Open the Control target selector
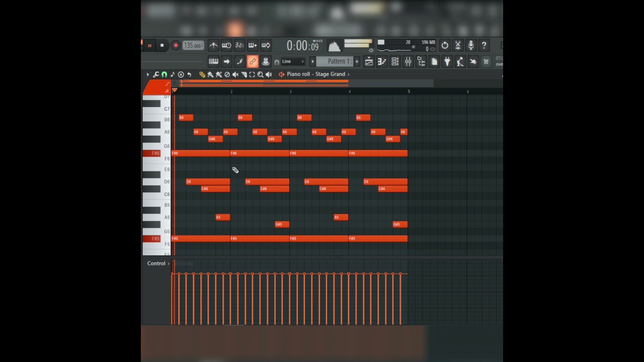Screen dimensions: 644x362 158,263
